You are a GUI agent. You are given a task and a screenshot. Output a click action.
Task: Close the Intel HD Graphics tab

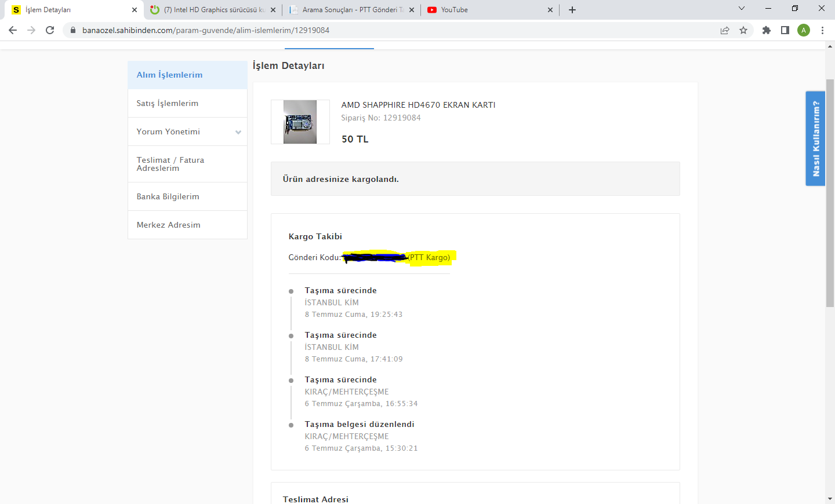pyautogui.click(x=273, y=10)
